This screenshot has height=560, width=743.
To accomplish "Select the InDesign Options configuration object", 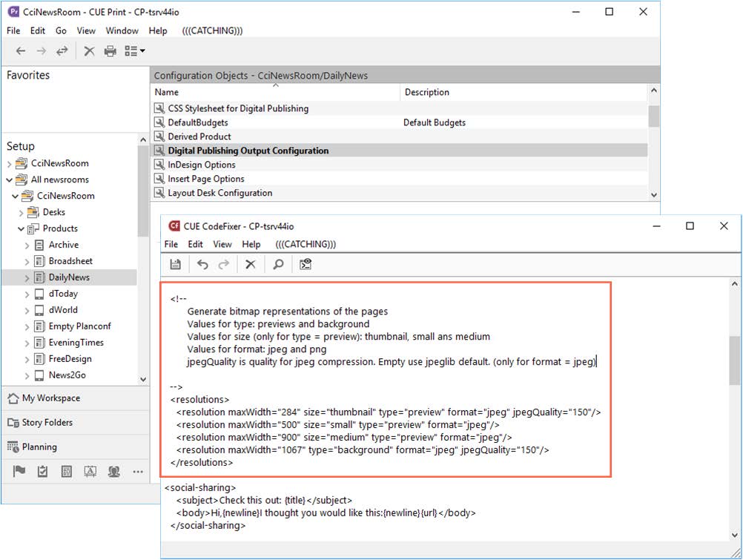I will pos(201,165).
